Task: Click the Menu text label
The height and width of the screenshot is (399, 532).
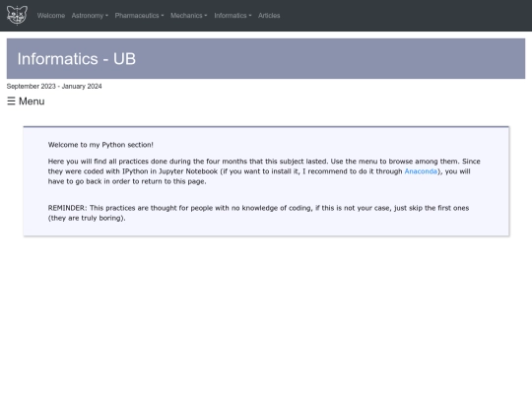Action: coord(32,101)
